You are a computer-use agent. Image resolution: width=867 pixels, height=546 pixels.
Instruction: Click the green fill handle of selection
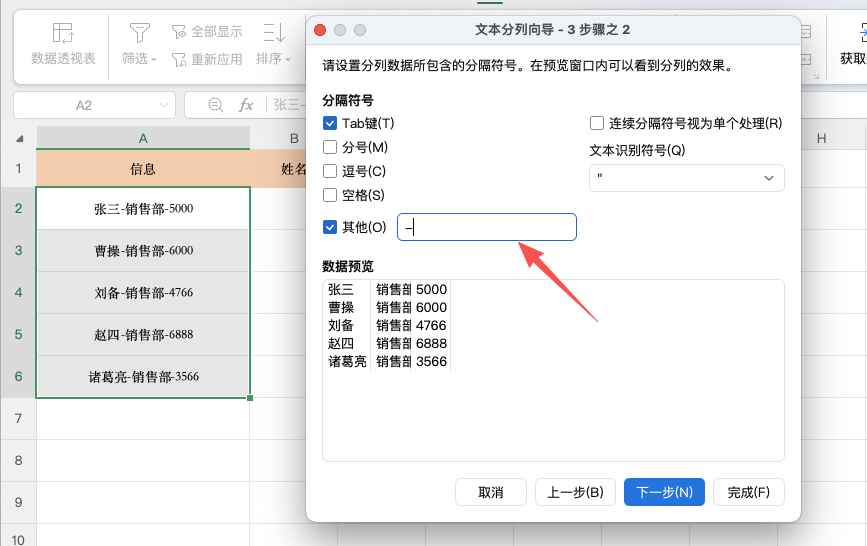(x=250, y=398)
